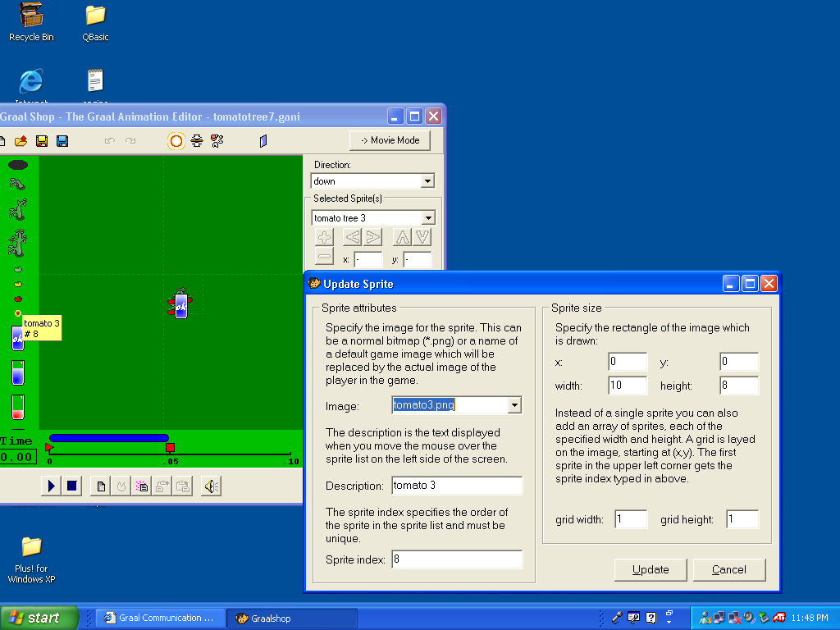Open the Windows Start menu
Screen dimensions: 840x630
click(39, 618)
